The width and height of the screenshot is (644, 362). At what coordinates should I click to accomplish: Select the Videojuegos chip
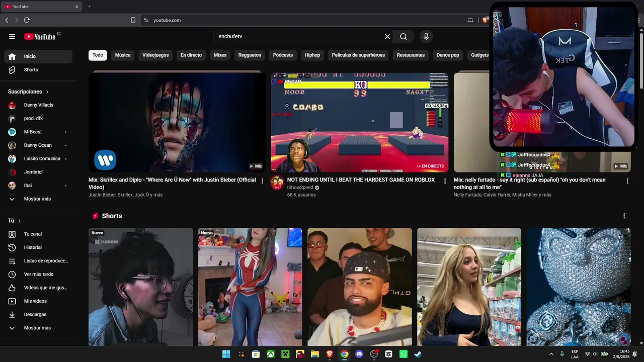[x=155, y=55]
